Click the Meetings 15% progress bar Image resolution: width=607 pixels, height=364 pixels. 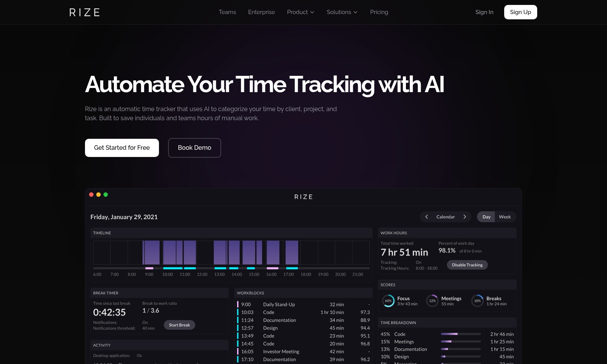[461, 342]
